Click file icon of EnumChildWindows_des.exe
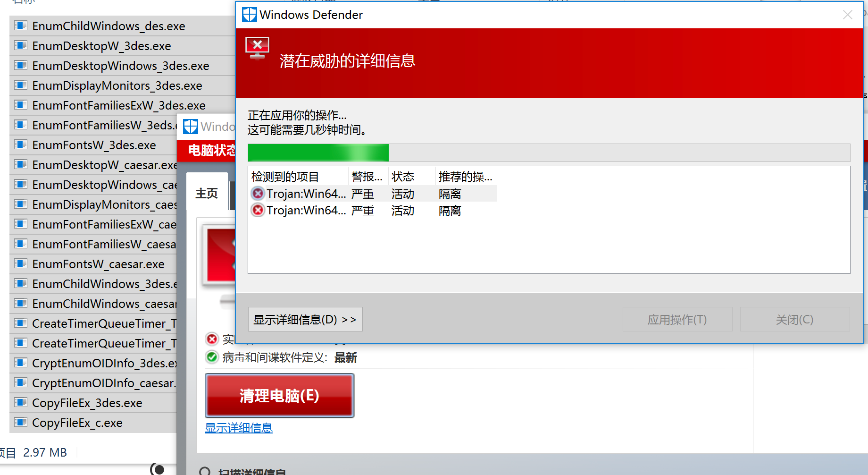The height and width of the screenshot is (475, 868). [20, 25]
